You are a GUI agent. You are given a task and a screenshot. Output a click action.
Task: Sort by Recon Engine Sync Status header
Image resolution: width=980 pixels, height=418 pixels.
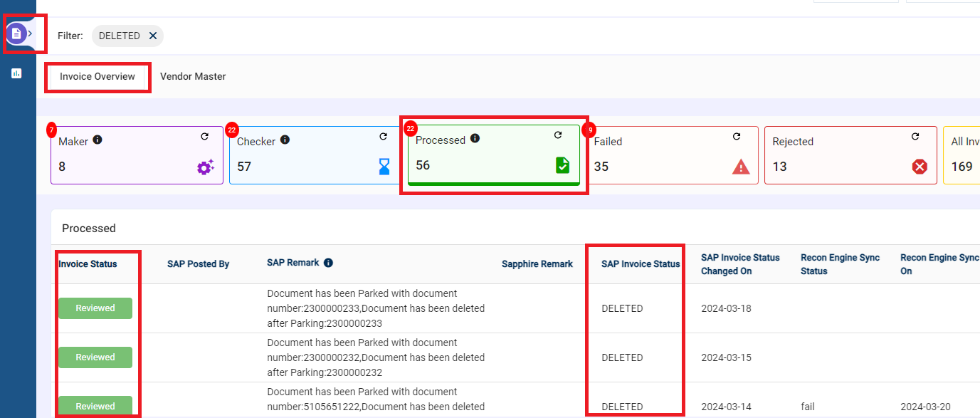pos(841,264)
